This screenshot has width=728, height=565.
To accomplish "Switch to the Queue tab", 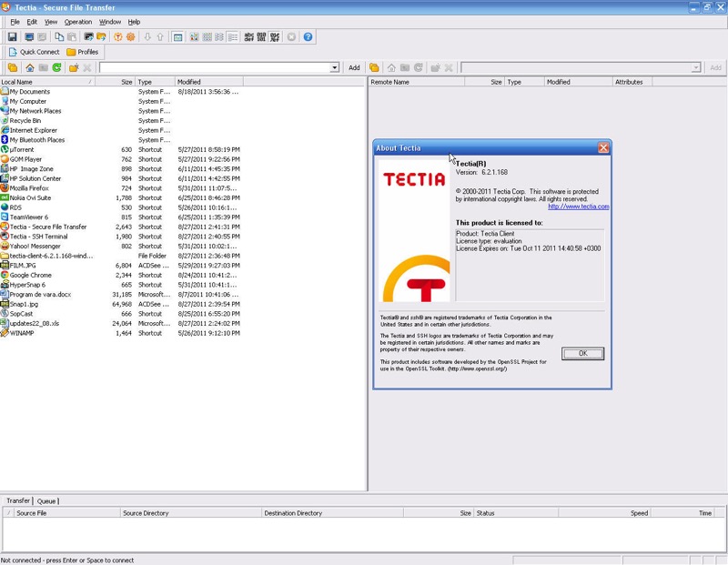I will (x=46, y=500).
